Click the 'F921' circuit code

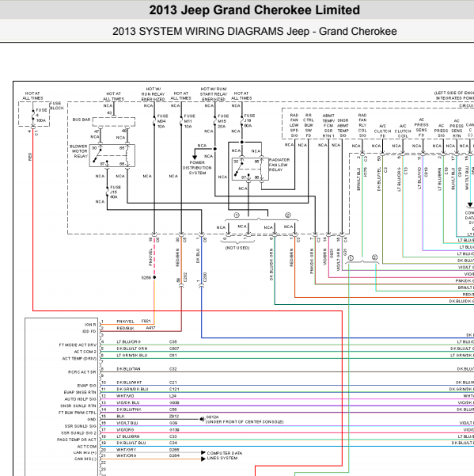click(146, 322)
